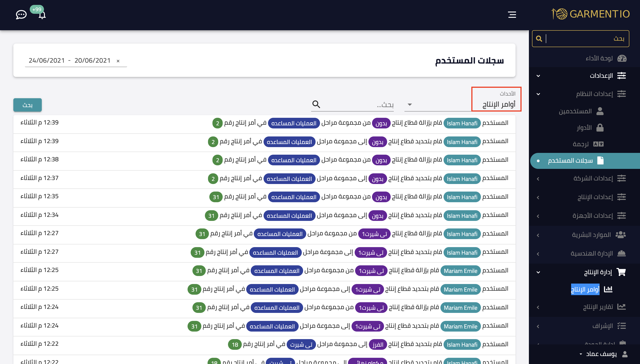The height and width of the screenshot is (364, 640).
Task: Click the notifications bell icon
Action: click(x=42, y=16)
